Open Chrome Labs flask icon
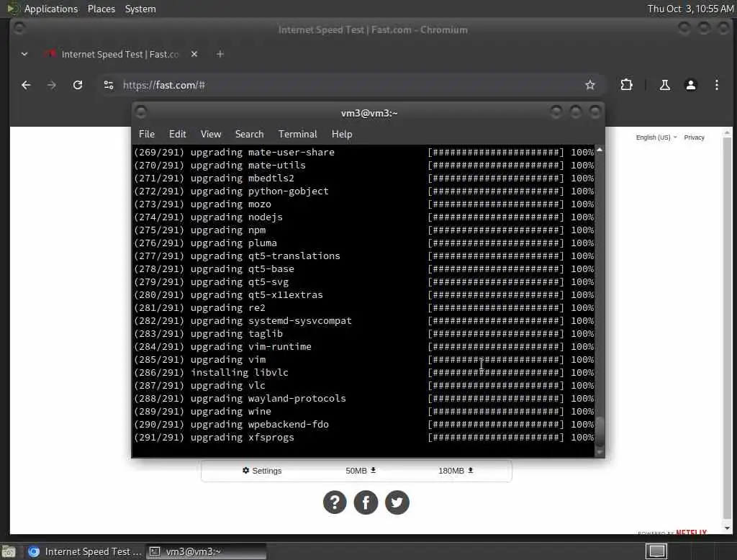 point(664,85)
